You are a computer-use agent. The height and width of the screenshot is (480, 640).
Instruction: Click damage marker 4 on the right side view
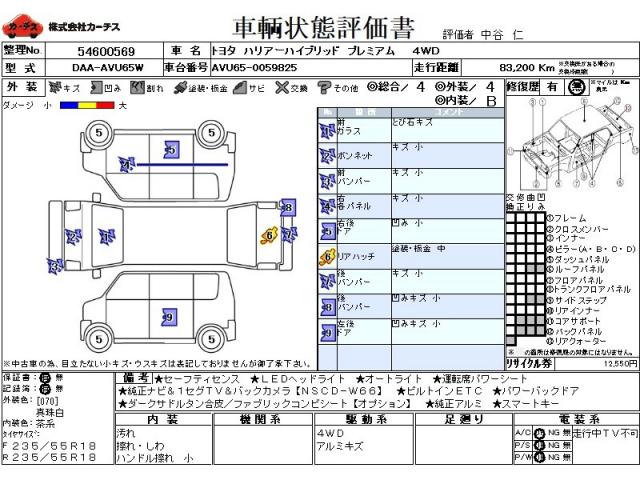(127, 165)
